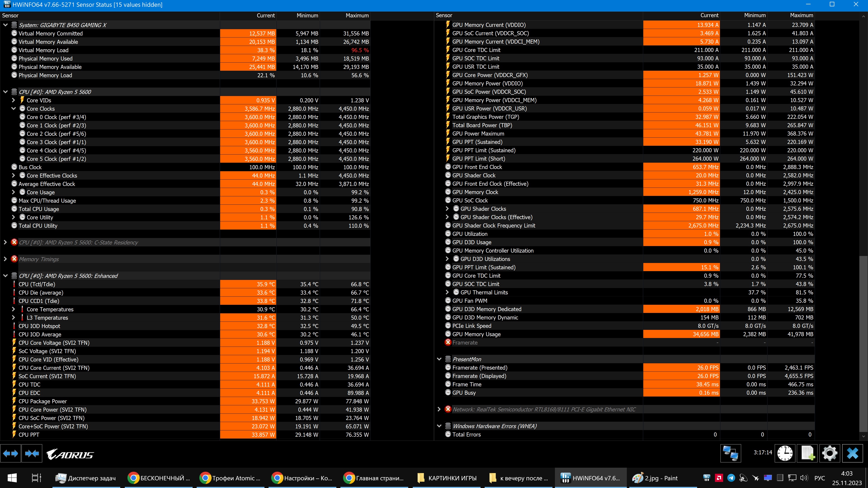Click the Maximum column header on left panel
This screenshot has height=488, width=868.
356,16
